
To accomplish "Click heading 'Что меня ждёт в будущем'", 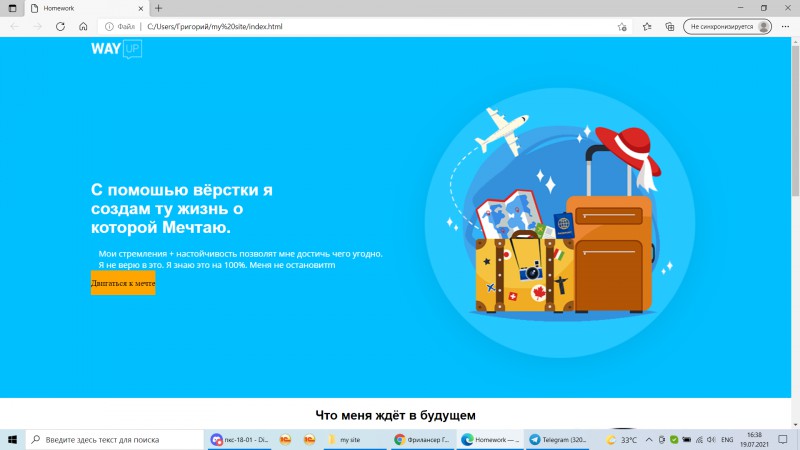I will click(395, 415).
